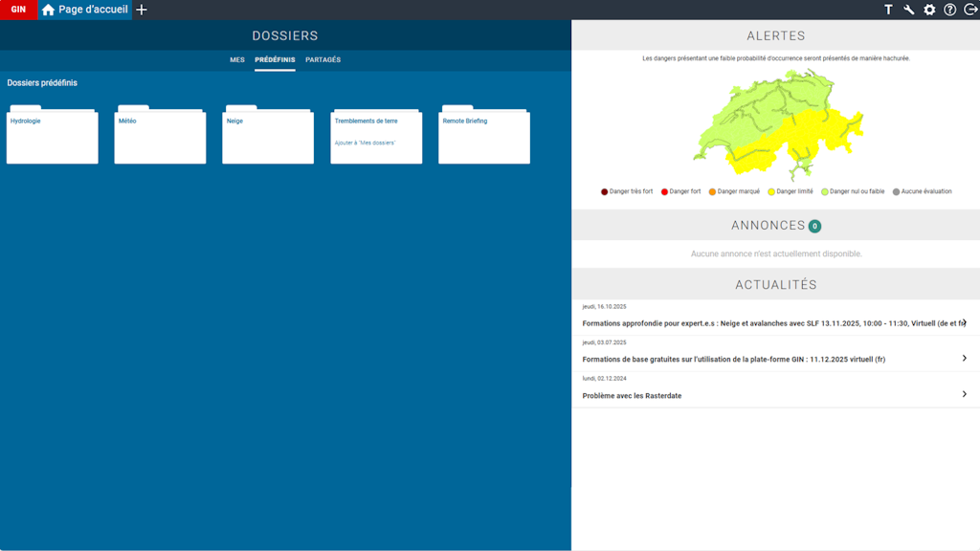Toggle the 'Aucune évaluation' legend entry
This screenshot has width=980, height=551.
(x=922, y=191)
